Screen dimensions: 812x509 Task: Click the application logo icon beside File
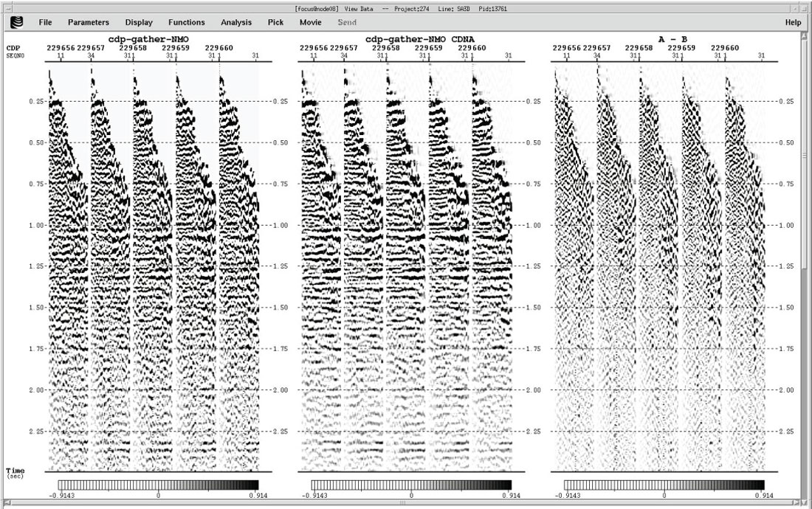point(16,22)
